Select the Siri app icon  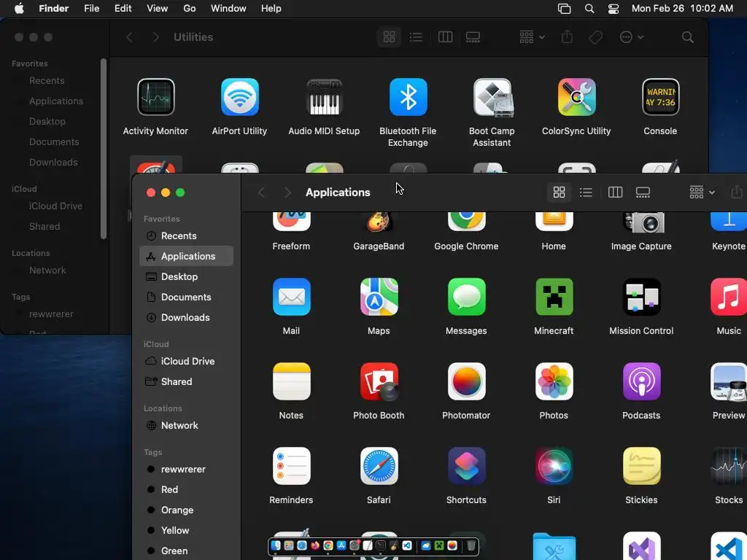point(554,466)
